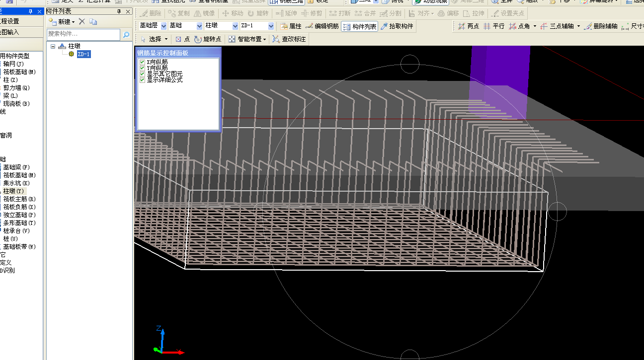The height and width of the screenshot is (360, 644).
Task: Select 筏板主筋(R) in the navigation tree
Action: click(x=19, y=199)
